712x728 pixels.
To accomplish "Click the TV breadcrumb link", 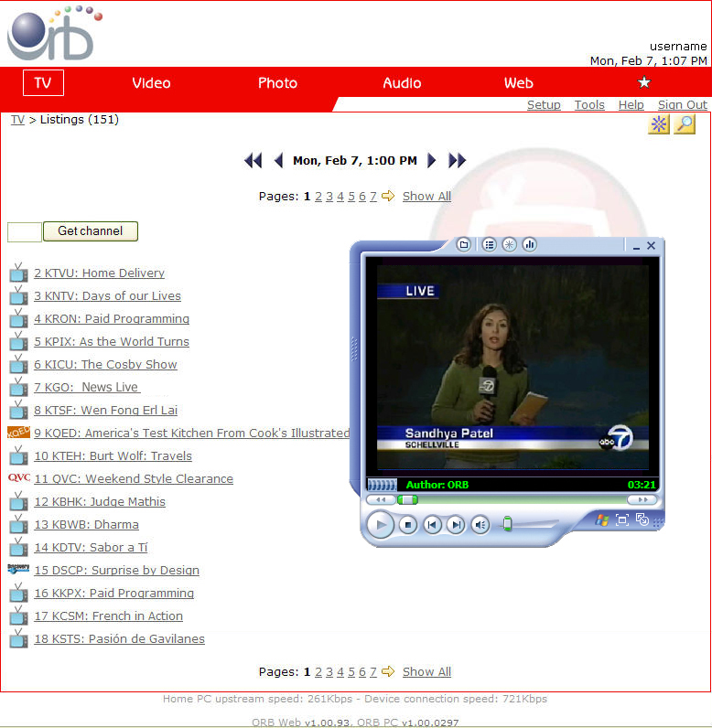I will (x=17, y=120).
